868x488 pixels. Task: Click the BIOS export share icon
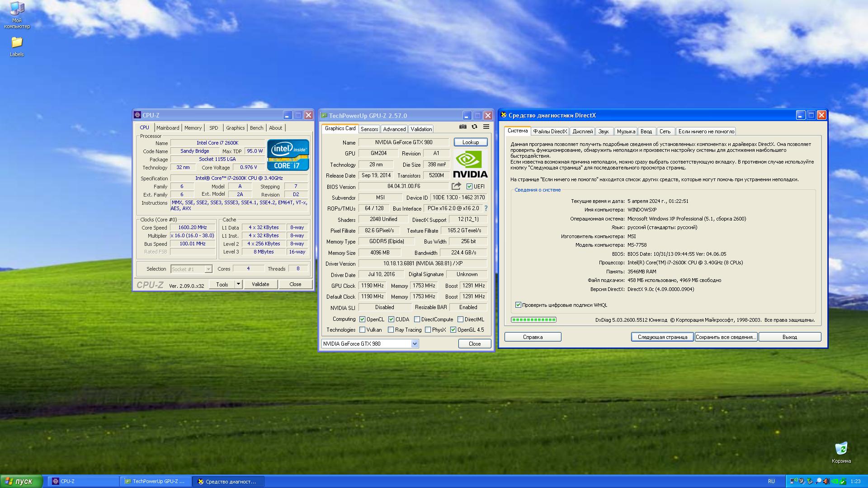456,186
